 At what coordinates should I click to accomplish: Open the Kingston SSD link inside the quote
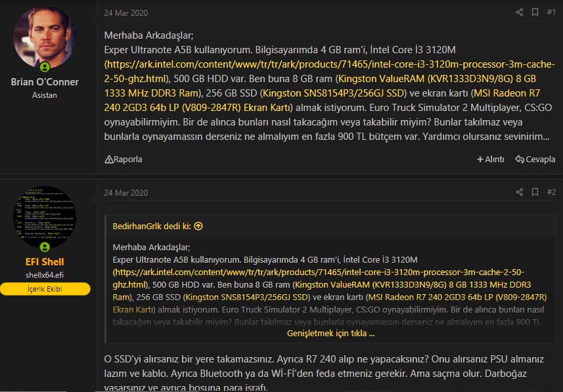click(246, 297)
